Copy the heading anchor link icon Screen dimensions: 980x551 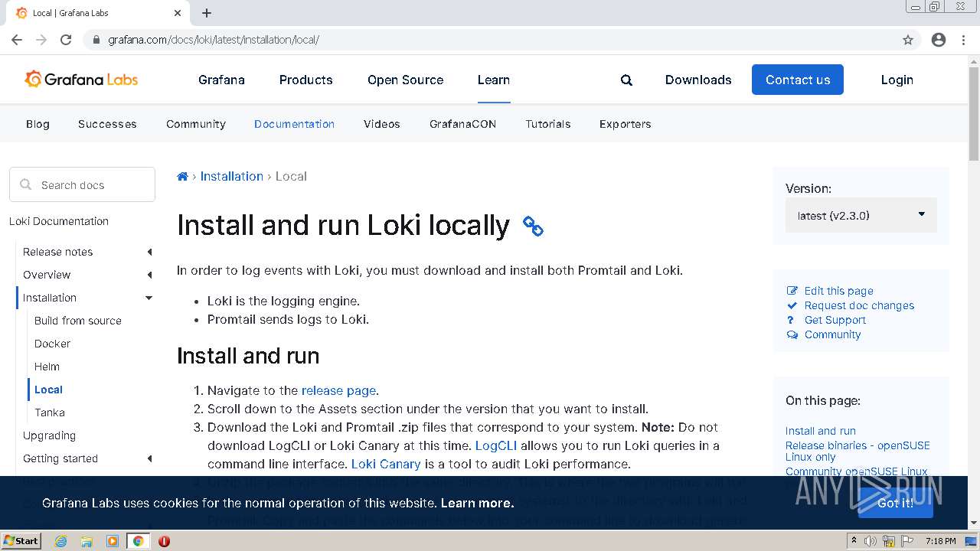click(x=533, y=226)
